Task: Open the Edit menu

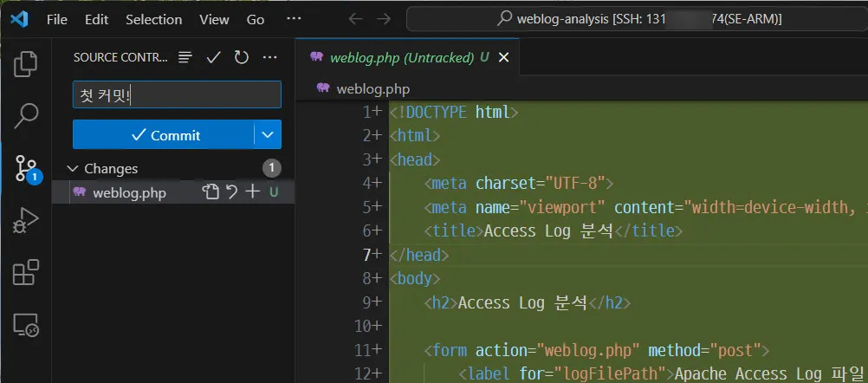Action: coord(96,19)
